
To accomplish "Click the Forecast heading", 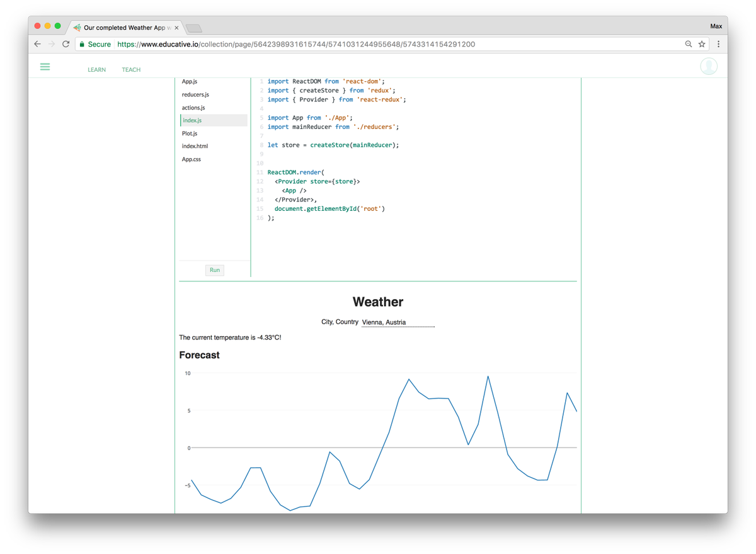I will [x=199, y=355].
